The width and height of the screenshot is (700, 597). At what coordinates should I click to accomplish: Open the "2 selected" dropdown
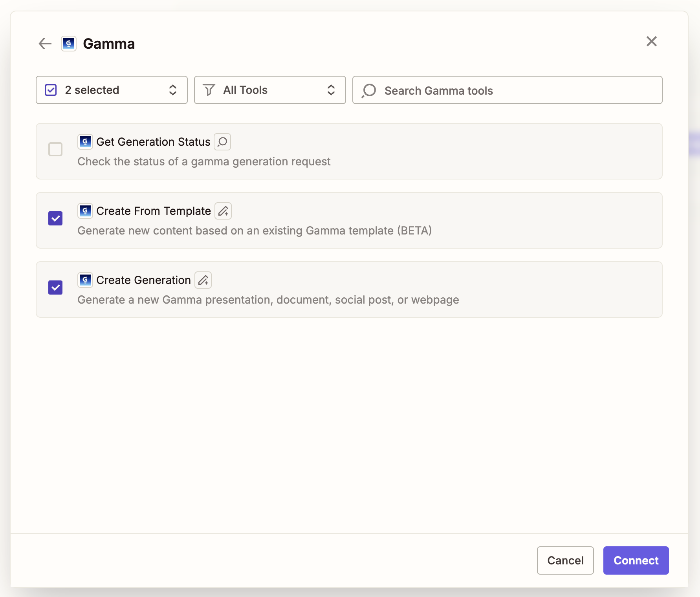click(111, 90)
